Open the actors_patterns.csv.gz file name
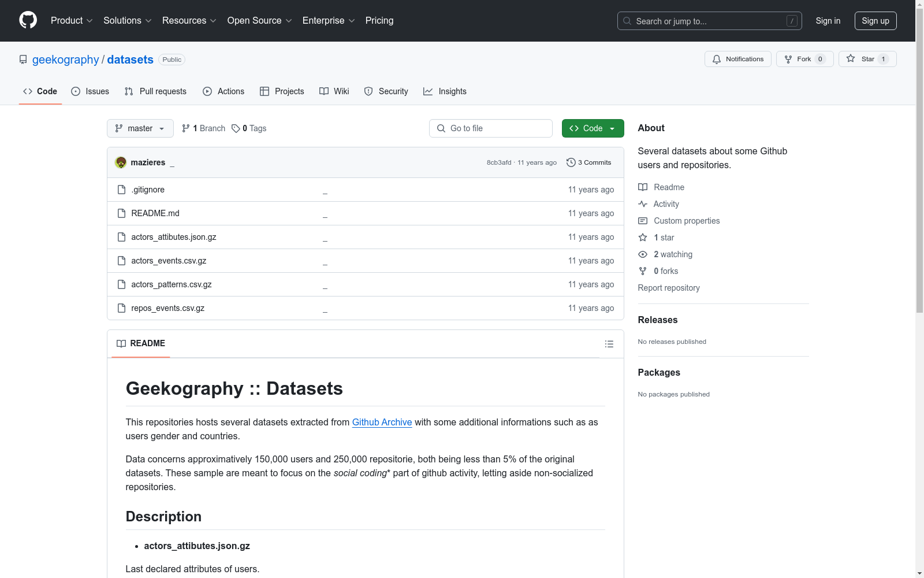 (172, 284)
